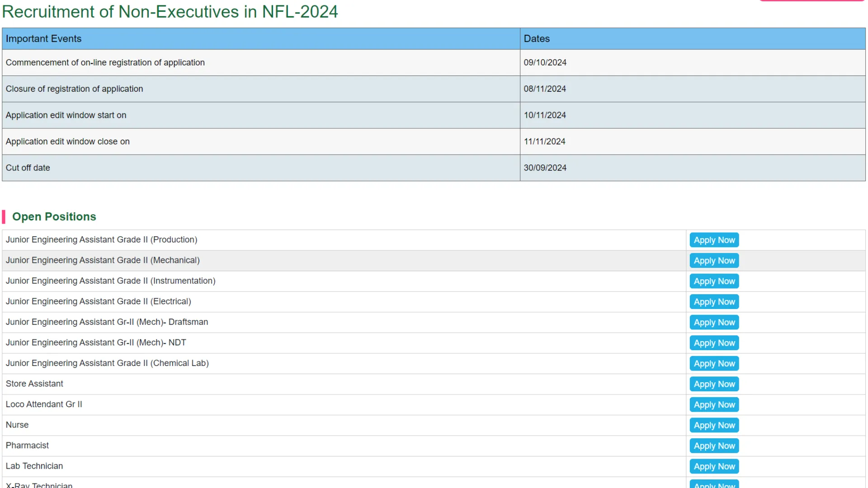Click Apply Now for Chemical Lab position
Viewport: 868px width, 488px height.
coord(714,363)
